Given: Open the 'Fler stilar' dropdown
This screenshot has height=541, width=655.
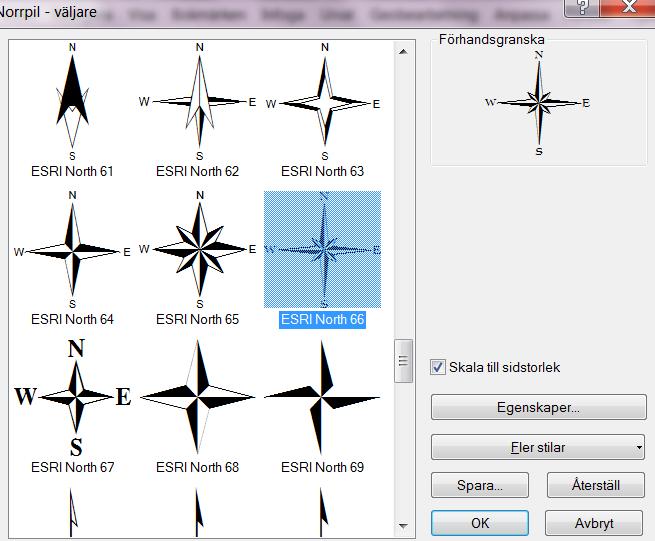Looking at the screenshot, I should 538,447.
